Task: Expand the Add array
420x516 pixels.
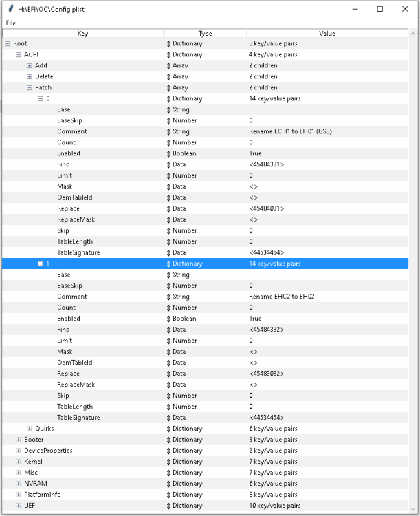Action: 30,65
